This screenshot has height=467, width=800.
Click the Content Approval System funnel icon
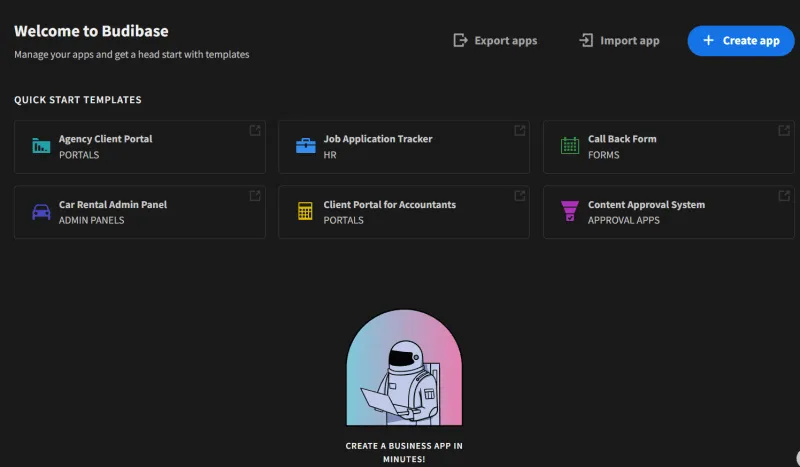tap(570, 212)
